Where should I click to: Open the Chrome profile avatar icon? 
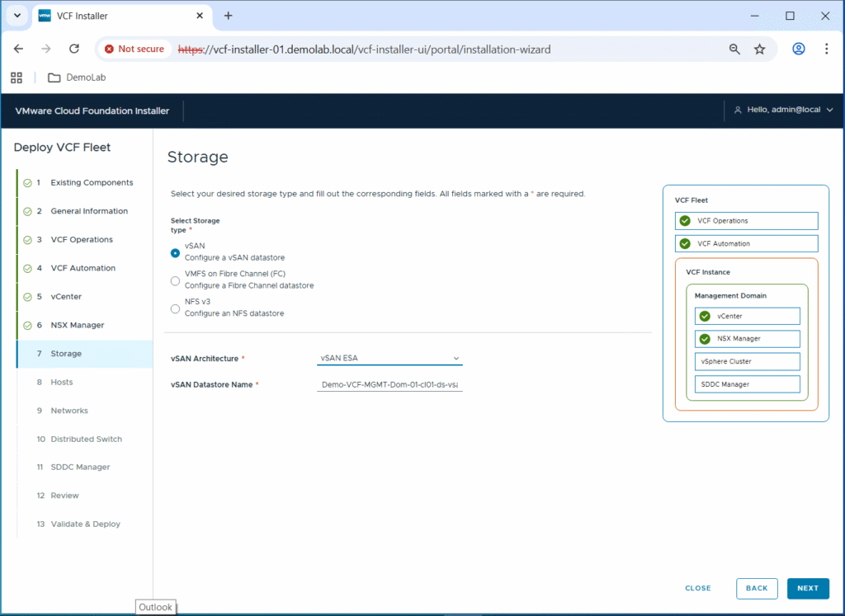(x=798, y=49)
